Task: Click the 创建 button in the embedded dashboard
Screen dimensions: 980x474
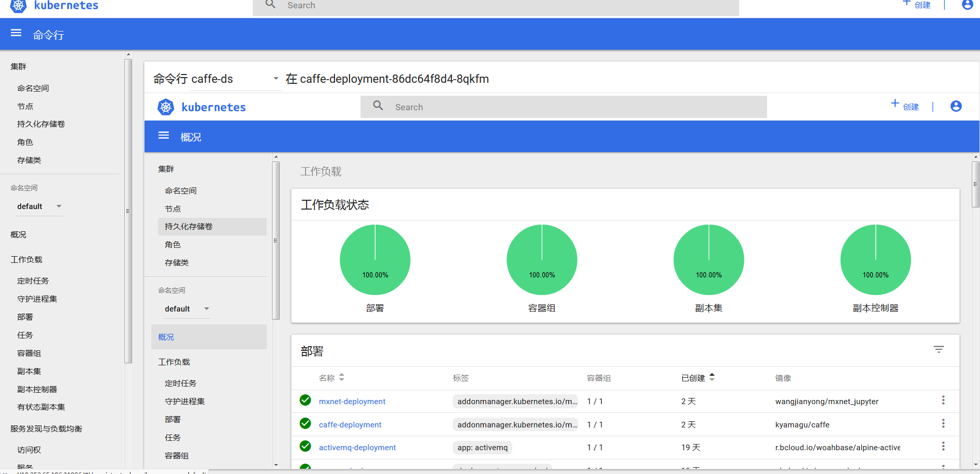Action: pos(905,106)
